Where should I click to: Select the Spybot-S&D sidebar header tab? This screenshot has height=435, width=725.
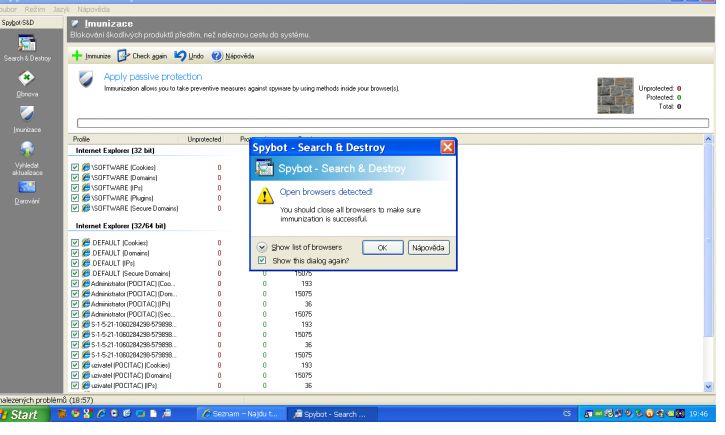coord(31,22)
